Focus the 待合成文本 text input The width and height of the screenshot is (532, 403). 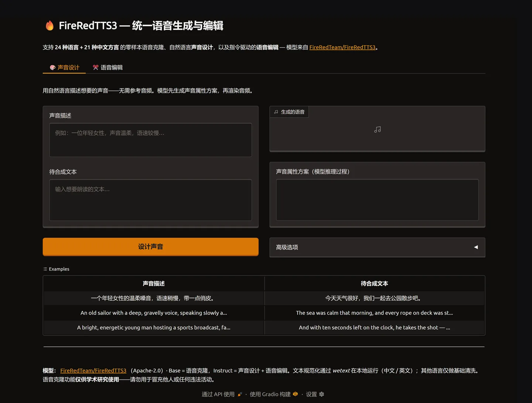[151, 200]
